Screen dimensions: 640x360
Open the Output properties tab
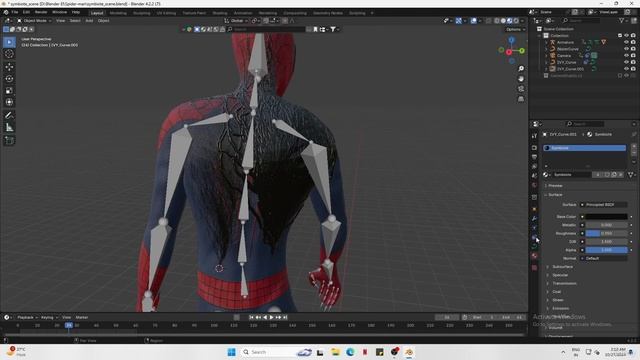(x=534, y=157)
